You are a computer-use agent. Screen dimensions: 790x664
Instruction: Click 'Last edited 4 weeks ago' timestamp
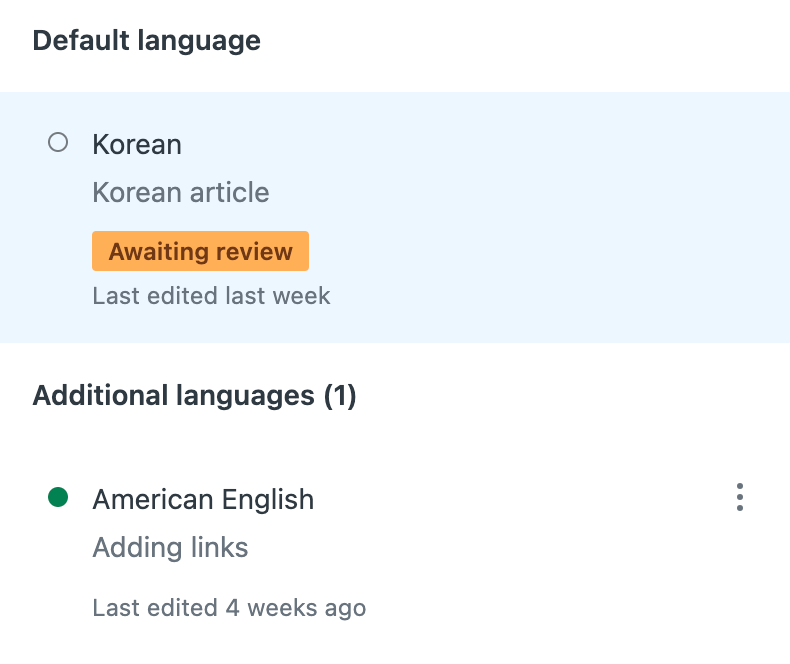coord(229,607)
